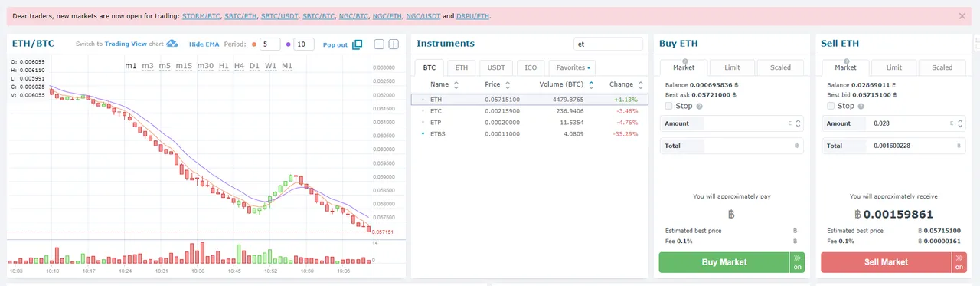
Task: Switch to USDT instruments tab
Action: pos(496,67)
